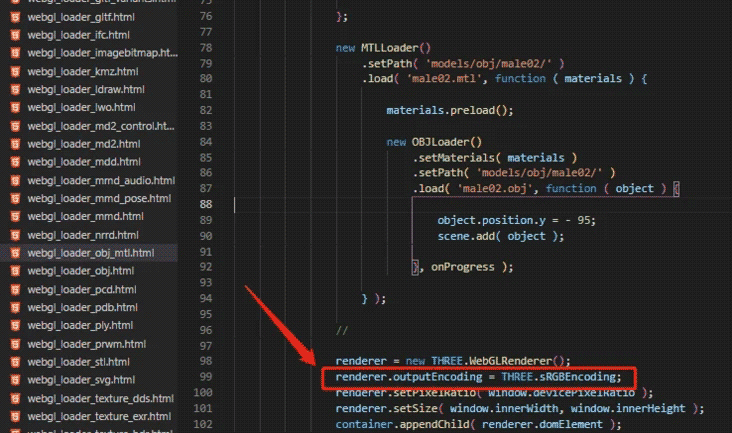Viewport: 732px width, 433px height.
Task: Click HTML5 icon beside webgl_loader_pdb.html
Action: [x=15, y=307]
